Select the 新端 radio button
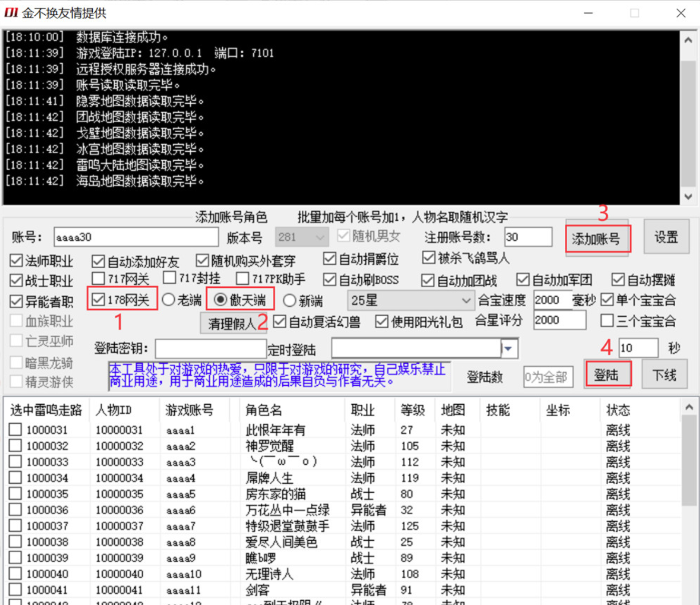Screen dimensions: 700x605 290,300
